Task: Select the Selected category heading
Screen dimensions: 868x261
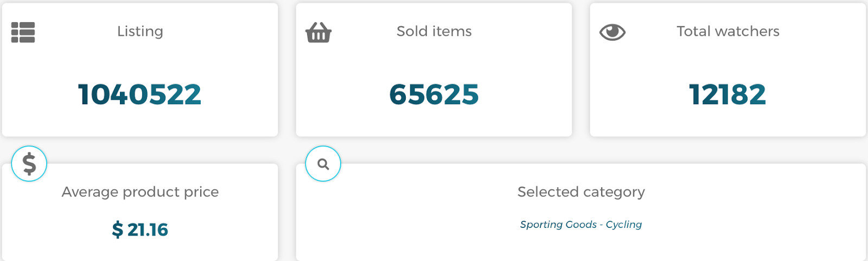Action: tap(581, 192)
